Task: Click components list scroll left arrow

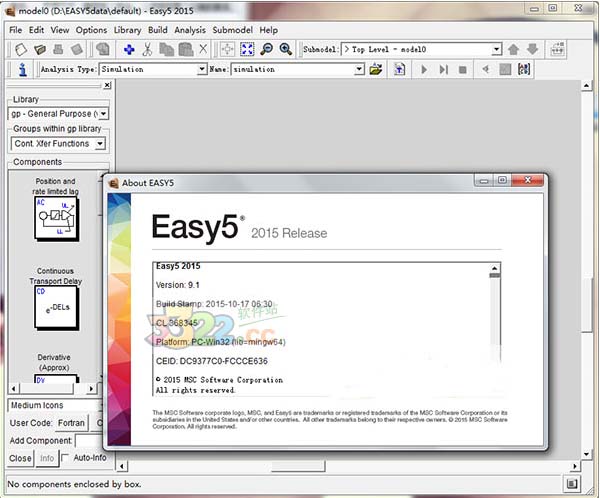Action: tap(14, 389)
